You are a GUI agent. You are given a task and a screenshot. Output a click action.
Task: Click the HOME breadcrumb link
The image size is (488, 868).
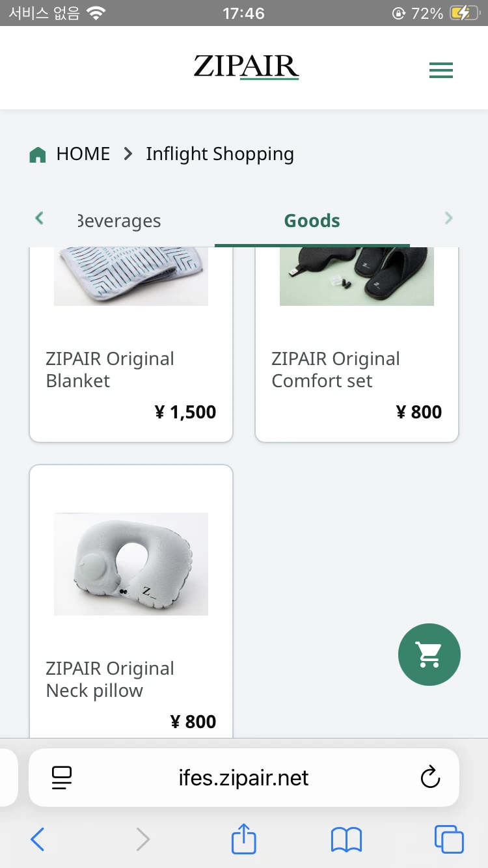[x=83, y=154]
